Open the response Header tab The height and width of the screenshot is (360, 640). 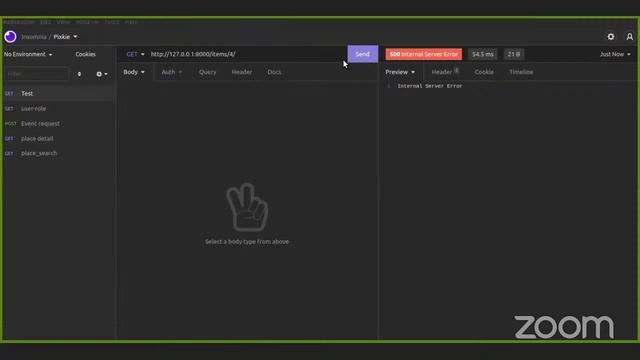[445, 72]
